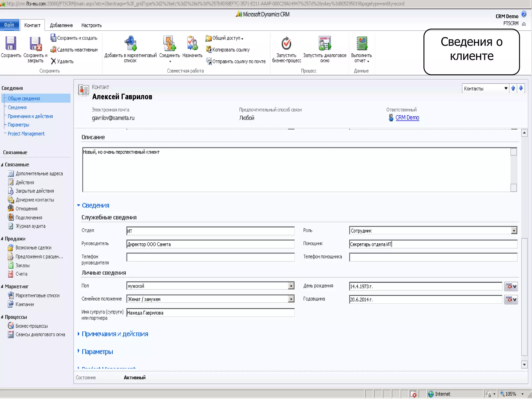The height and width of the screenshot is (399, 532).
Task: Open the Роль dropdown
Action: pyautogui.click(x=514, y=231)
